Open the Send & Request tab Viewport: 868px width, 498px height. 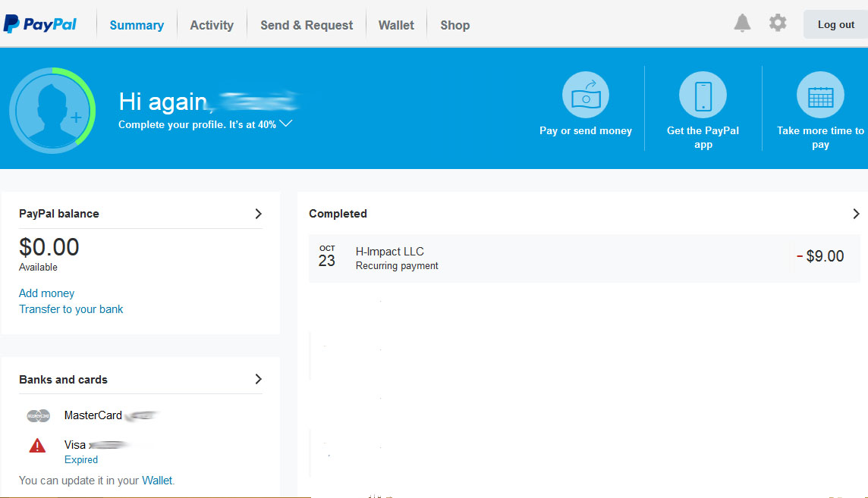tap(307, 26)
